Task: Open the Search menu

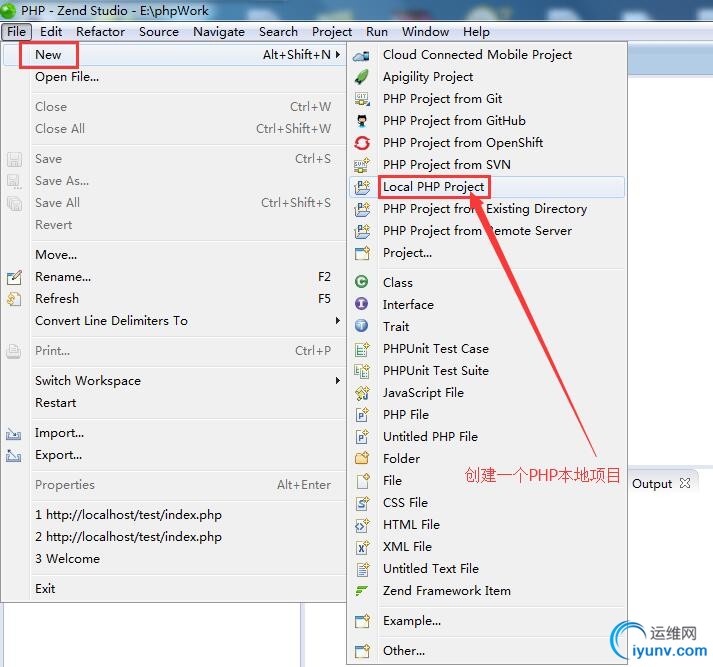Action: (x=278, y=32)
